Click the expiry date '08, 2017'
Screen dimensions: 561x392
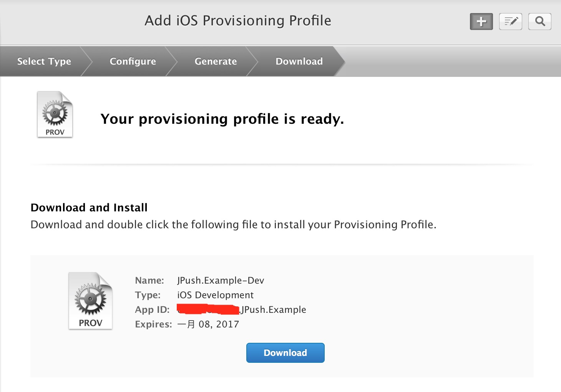(219, 324)
